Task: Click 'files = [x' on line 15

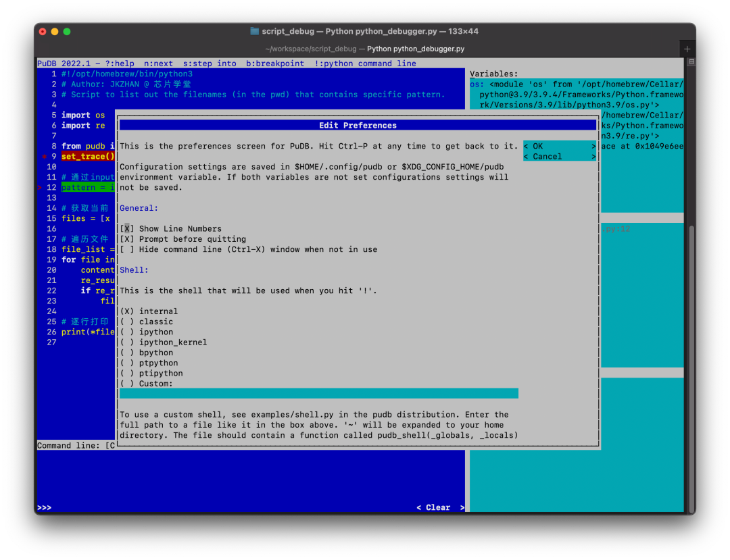Action: coord(86,218)
